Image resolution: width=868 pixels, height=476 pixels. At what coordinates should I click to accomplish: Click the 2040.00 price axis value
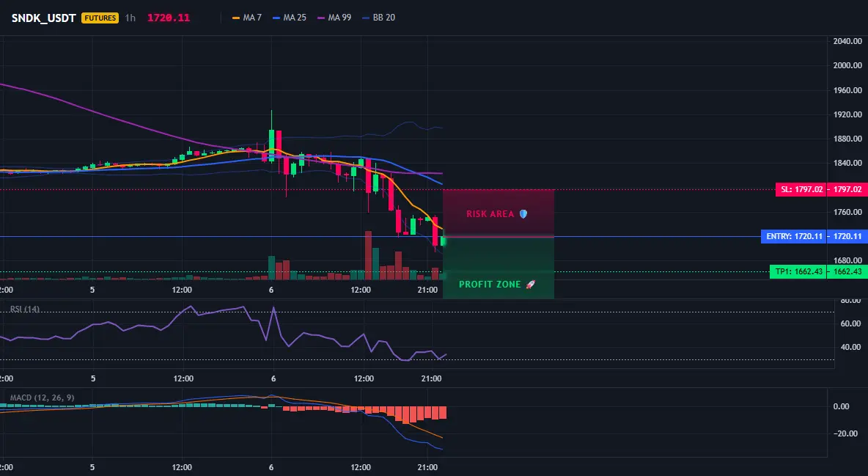click(x=847, y=41)
